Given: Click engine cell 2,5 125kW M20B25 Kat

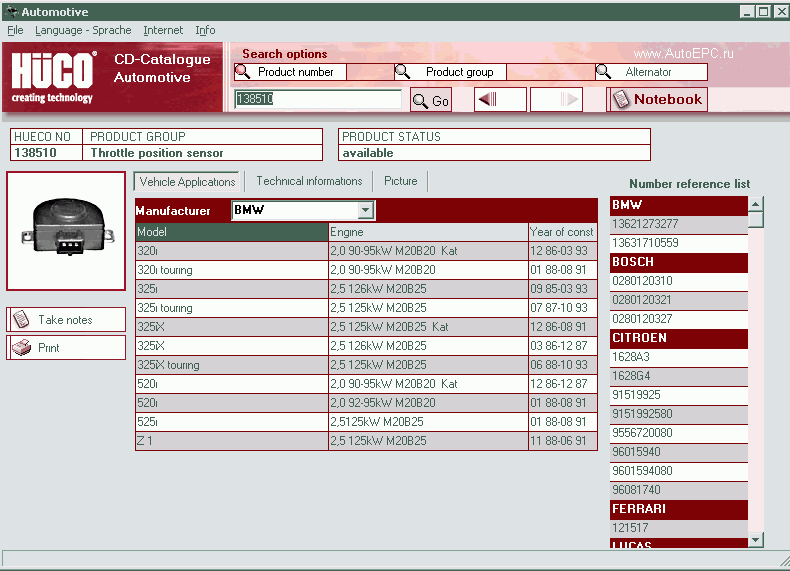Looking at the screenshot, I should coord(428,327).
